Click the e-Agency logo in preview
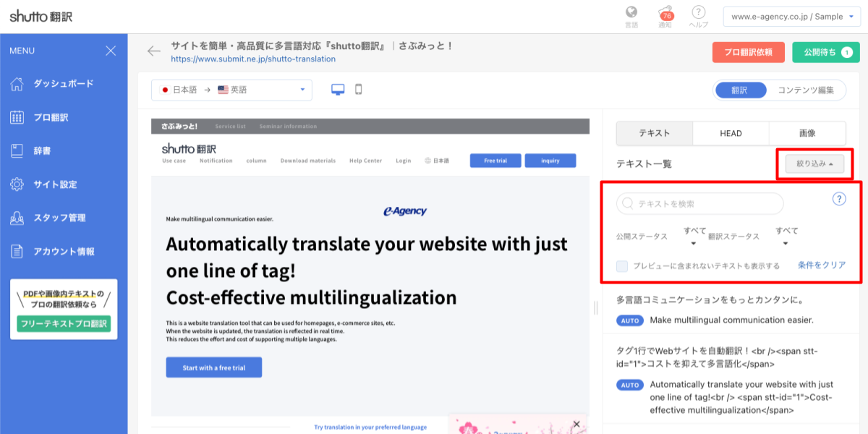 tap(405, 211)
